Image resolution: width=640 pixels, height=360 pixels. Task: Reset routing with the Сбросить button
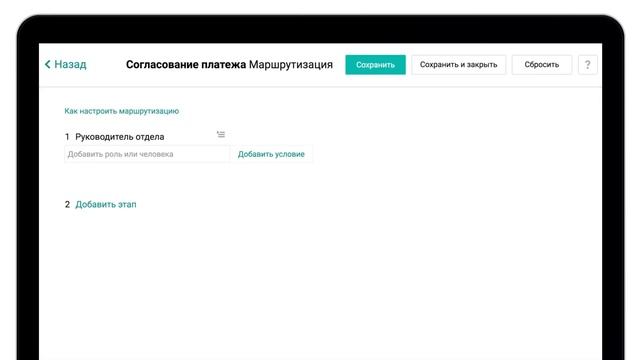(x=541, y=65)
